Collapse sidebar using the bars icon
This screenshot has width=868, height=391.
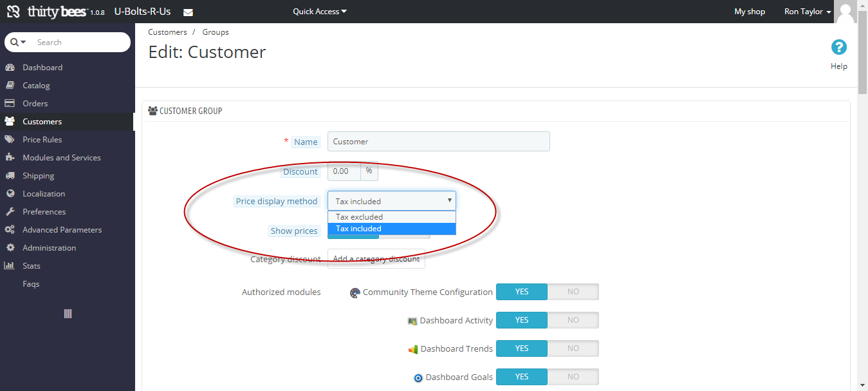point(68,314)
